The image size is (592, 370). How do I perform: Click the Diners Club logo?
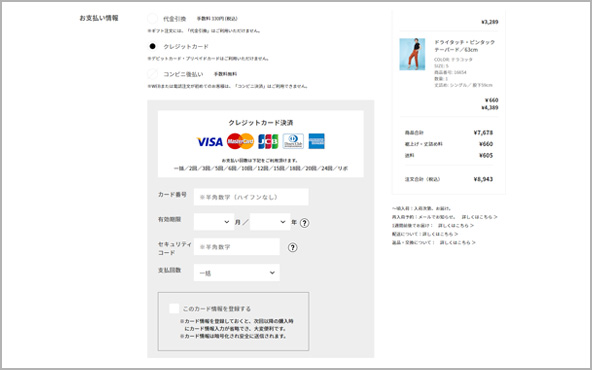pyautogui.click(x=293, y=141)
